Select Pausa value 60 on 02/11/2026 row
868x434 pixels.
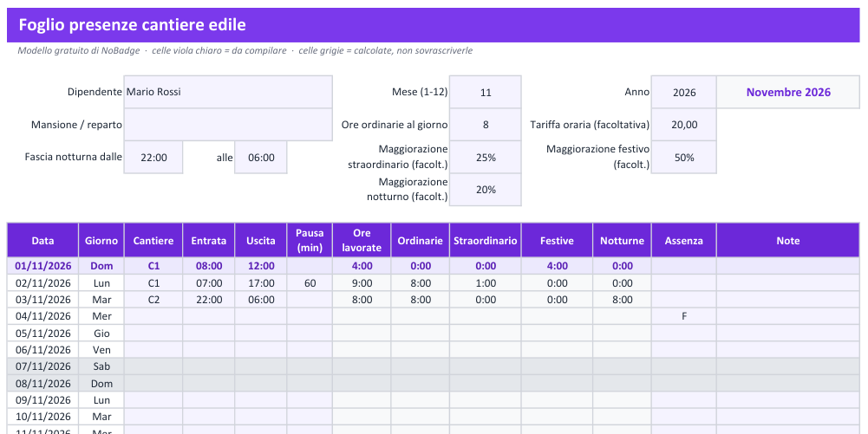click(310, 283)
